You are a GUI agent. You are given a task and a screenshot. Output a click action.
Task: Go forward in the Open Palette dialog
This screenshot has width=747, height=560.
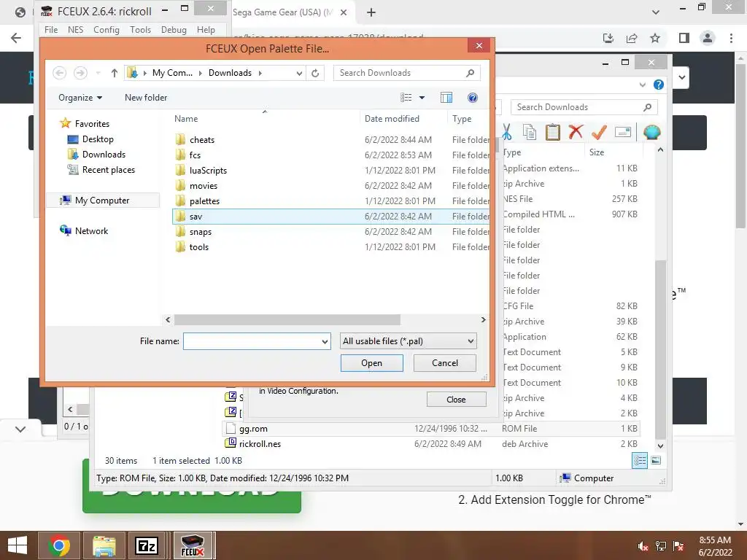click(80, 73)
